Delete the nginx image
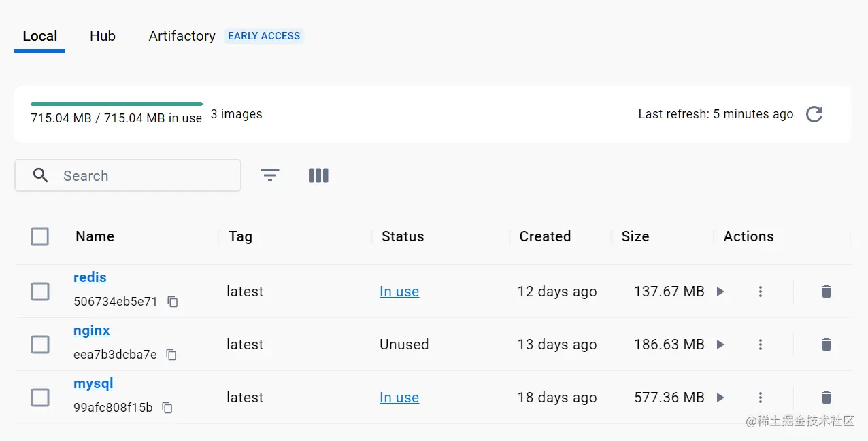 (826, 345)
